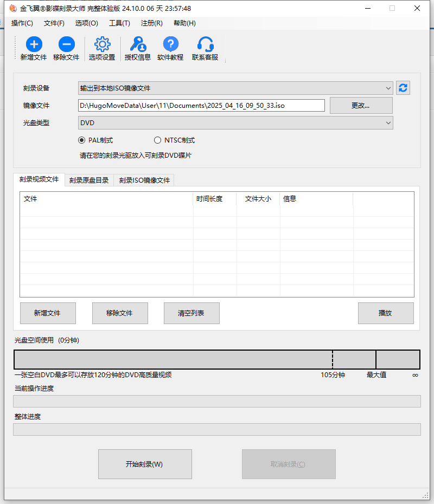Select NTSC制式 radio button

point(157,140)
